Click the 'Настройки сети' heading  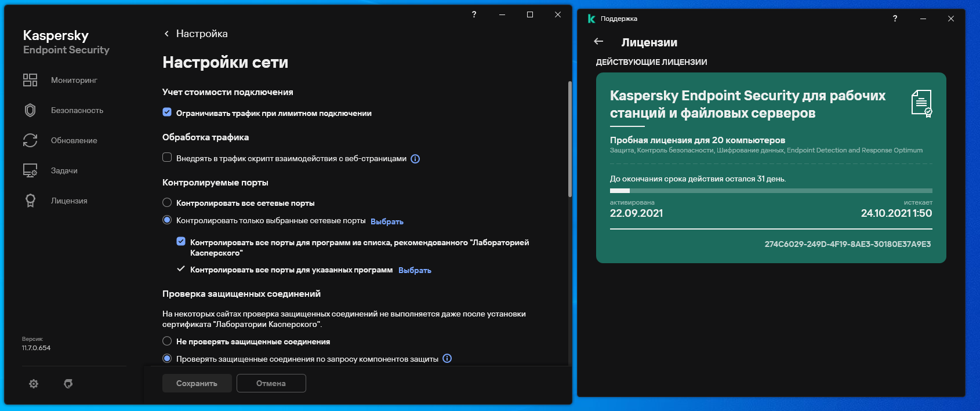tap(225, 63)
